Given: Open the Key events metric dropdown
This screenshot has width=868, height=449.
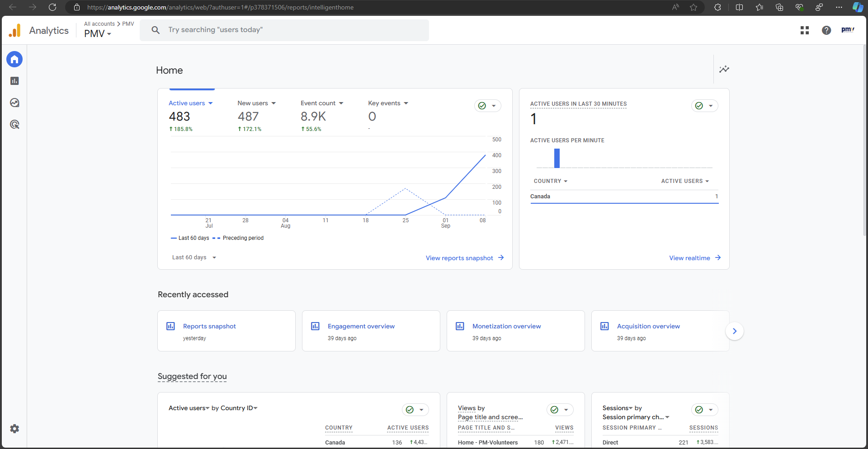Looking at the screenshot, I should (x=388, y=103).
